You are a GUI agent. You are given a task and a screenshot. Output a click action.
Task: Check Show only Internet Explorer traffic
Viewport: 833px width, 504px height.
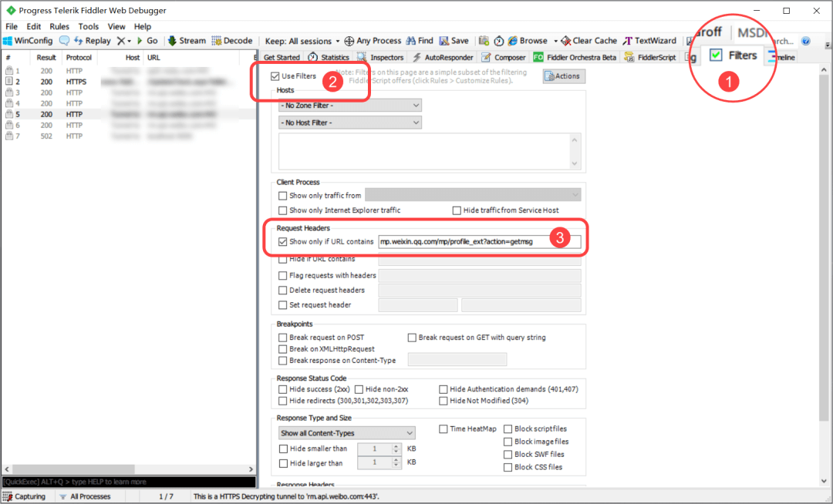(x=282, y=210)
